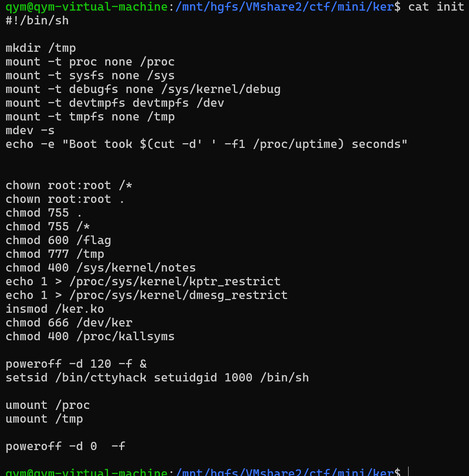
Task: Select the 'chmod 666 /dev/ker' line
Action: pos(69,323)
